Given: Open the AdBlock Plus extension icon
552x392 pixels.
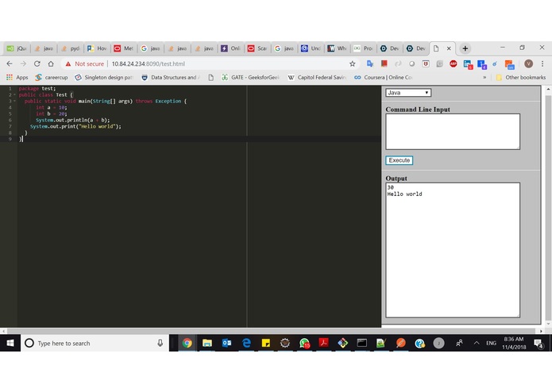Looking at the screenshot, I should click(x=454, y=63).
